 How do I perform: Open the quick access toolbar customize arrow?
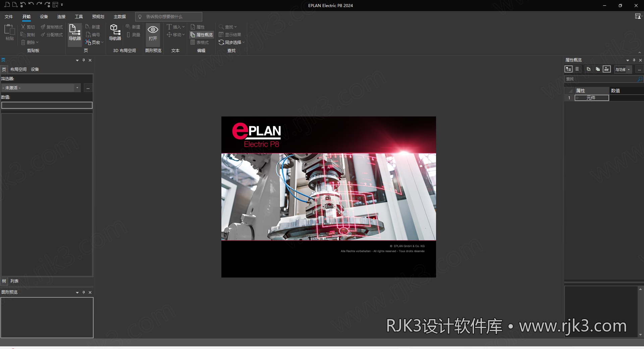coord(62,5)
